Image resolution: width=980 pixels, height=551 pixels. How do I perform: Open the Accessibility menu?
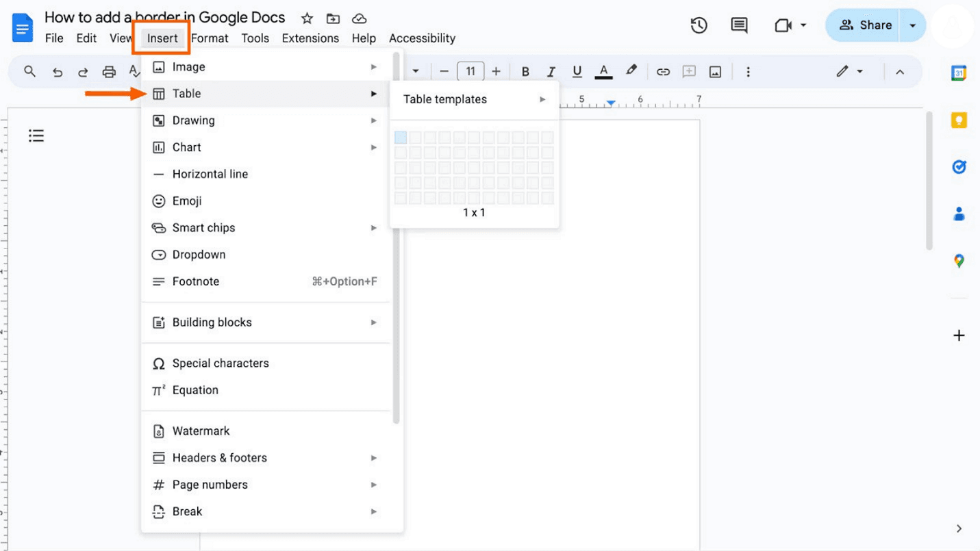click(x=422, y=38)
